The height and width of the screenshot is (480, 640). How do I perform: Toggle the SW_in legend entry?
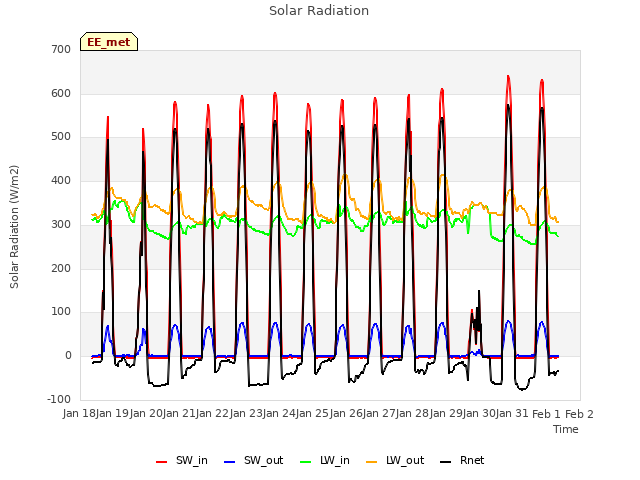pyautogui.click(x=182, y=460)
